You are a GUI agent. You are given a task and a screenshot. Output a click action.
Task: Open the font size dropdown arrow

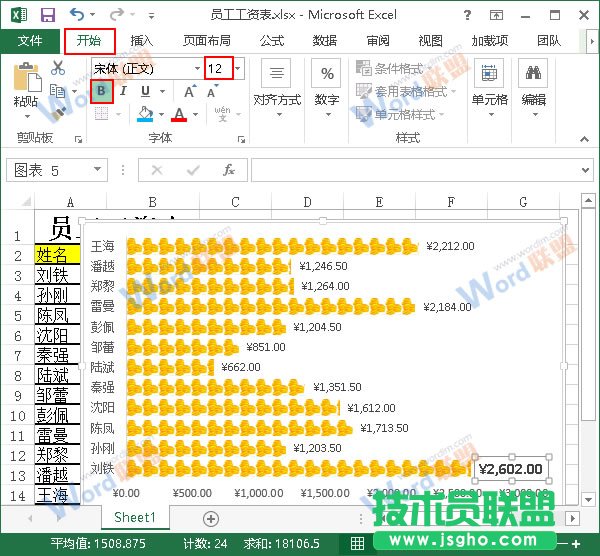pos(238,68)
